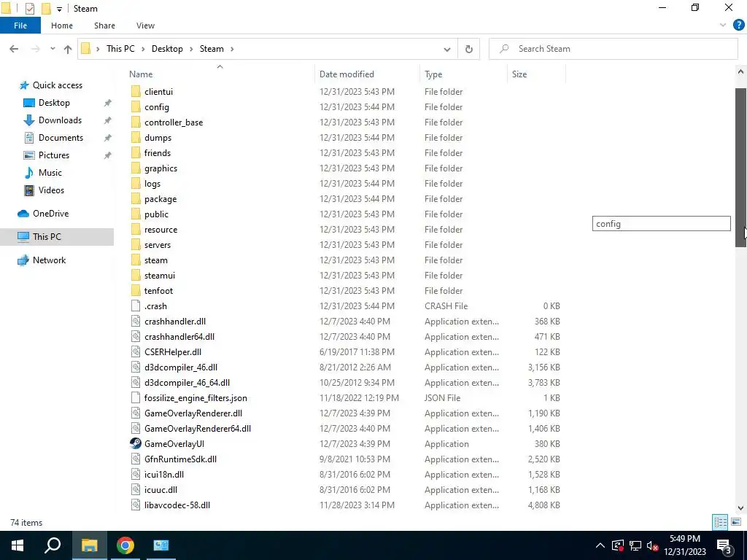Image resolution: width=747 pixels, height=560 pixels.
Task: Open Customize Quick Access Toolbar dropdown
Action: pos(59,9)
